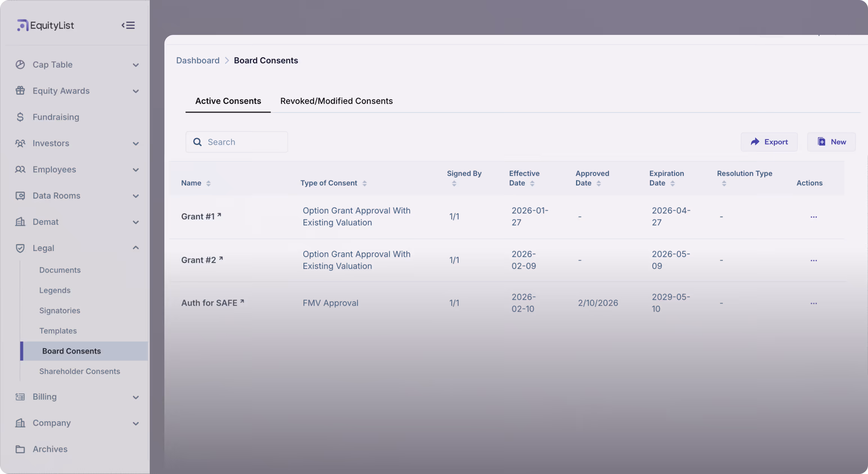This screenshot has width=868, height=474.
Task: Switch to the Revoked/Modified Consents tab
Action: point(336,101)
